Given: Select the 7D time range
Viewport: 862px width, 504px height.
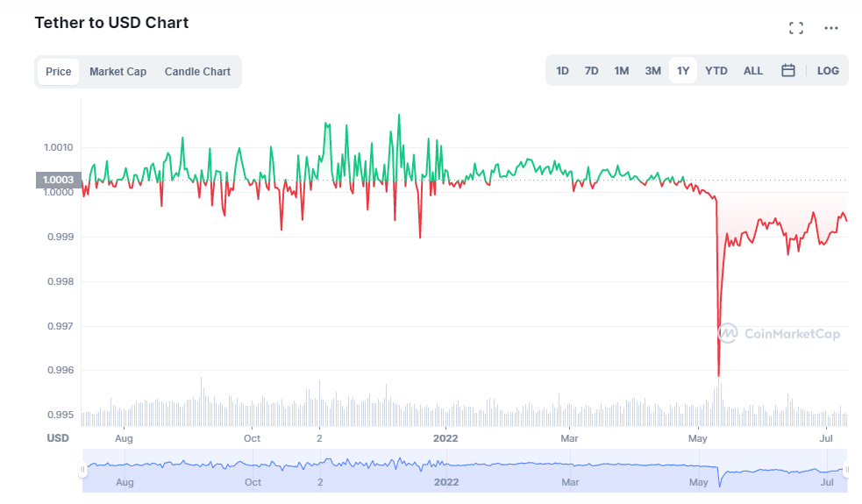Looking at the screenshot, I should (591, 70).
